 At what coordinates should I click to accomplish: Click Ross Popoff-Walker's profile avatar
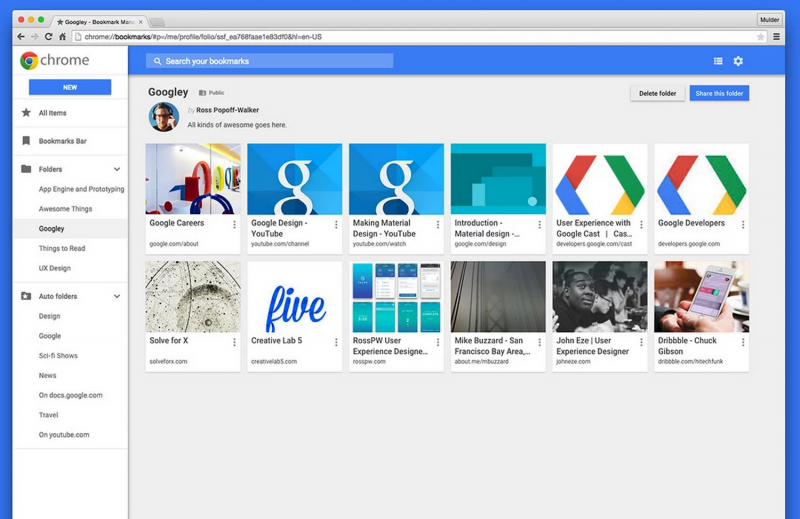pos(164,117)
